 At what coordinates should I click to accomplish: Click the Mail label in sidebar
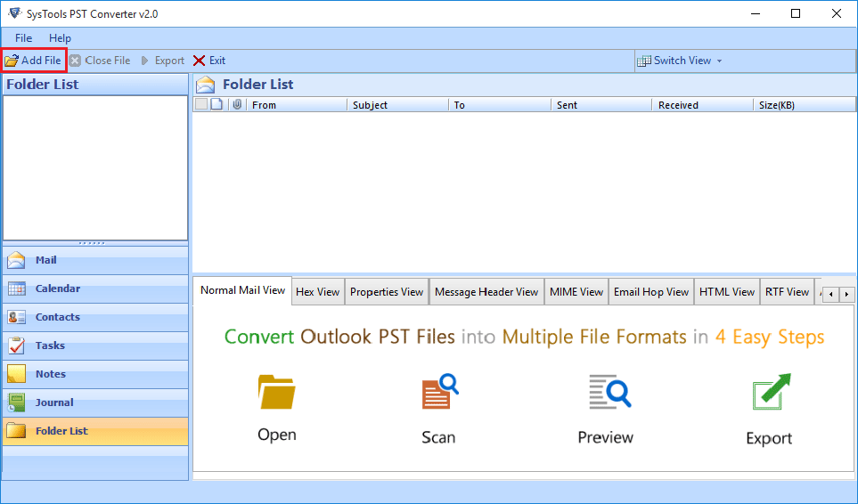(x=46, y=260)
